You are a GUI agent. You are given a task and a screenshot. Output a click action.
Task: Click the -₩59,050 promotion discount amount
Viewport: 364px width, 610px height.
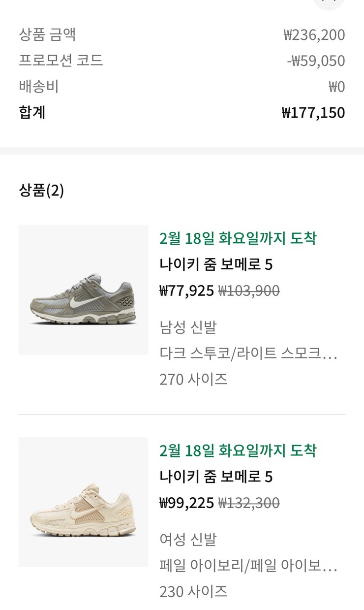pyautogui.click(x=316, y=61)
